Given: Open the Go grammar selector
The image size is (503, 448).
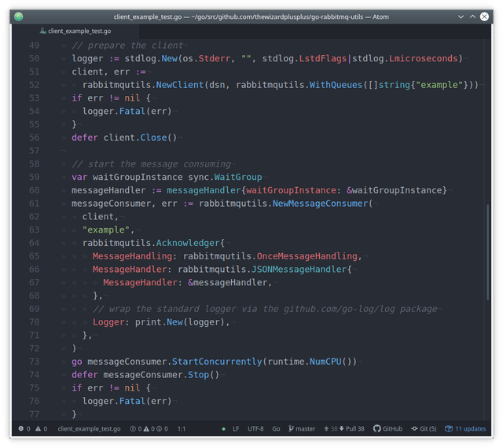Looking at the screenshot, I should coord(276,429).
